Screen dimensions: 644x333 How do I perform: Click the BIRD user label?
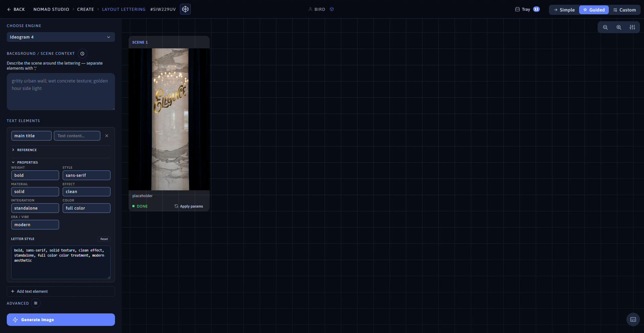tap(317, 9)
